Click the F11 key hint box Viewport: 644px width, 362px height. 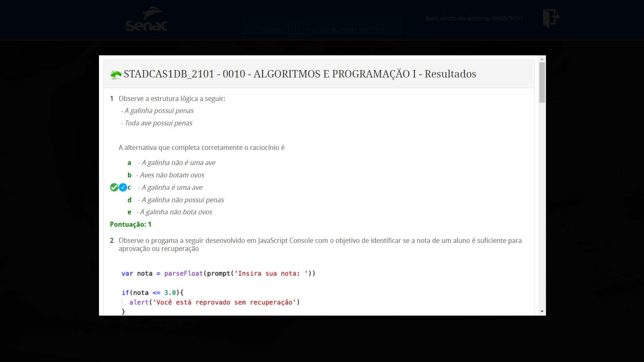tap(295, 29)
